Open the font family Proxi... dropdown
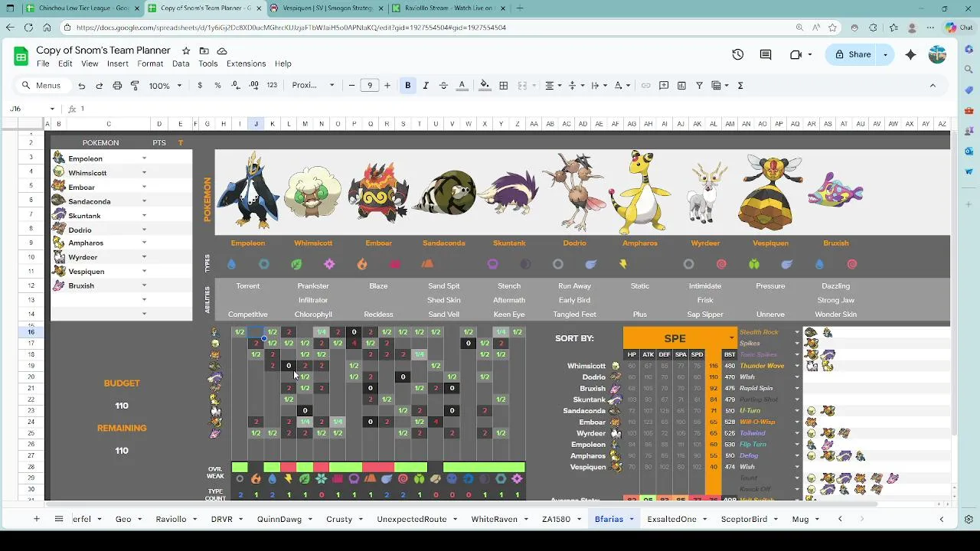The image size is (980, 551). coord(315,86)
